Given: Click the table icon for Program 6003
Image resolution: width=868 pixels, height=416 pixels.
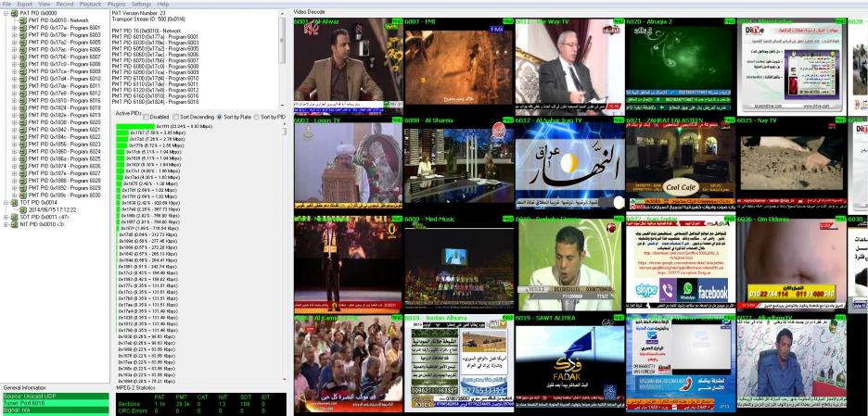Looking at the screenshot, I should pyautogui.click(x=22, y=35).
